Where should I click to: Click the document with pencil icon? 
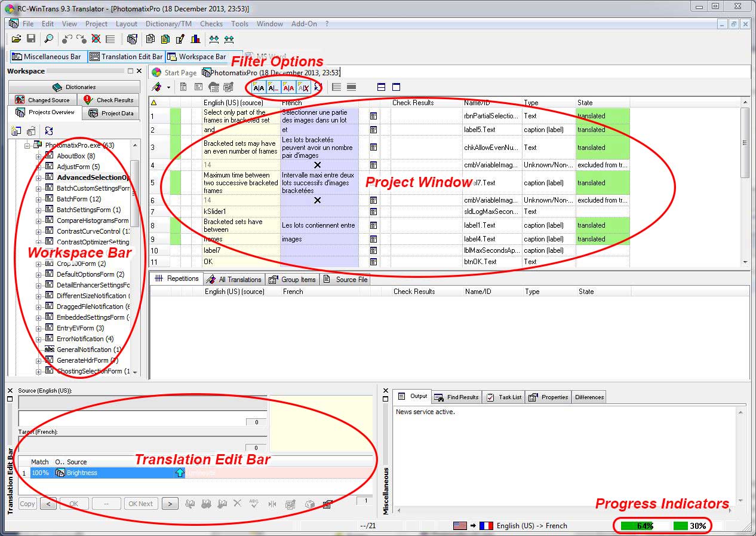[180, 39]
